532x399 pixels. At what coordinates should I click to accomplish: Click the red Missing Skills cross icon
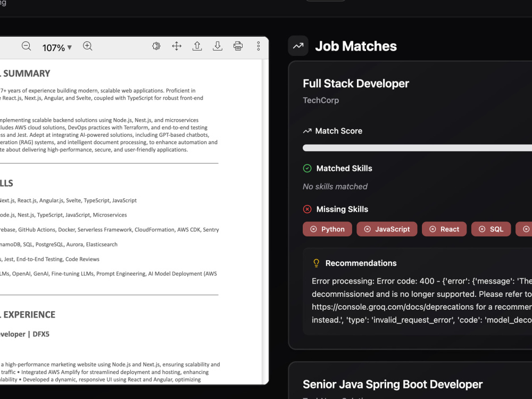tap(307, 209)
